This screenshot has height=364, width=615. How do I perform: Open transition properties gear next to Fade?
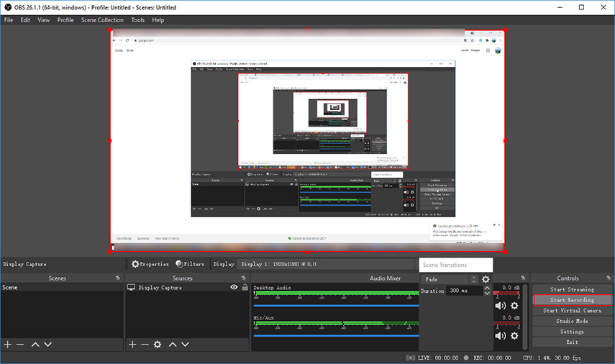point(486,279)
